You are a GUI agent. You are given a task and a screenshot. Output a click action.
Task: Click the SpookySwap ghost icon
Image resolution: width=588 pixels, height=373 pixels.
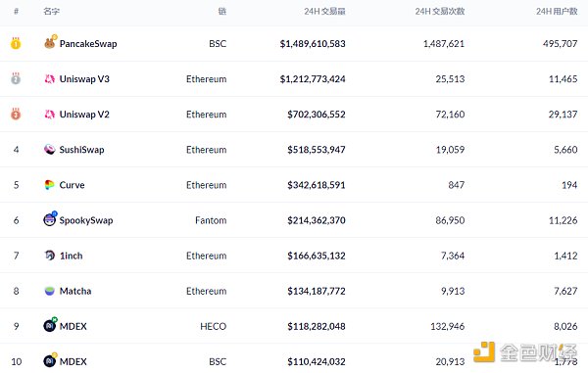pyautogui.click(x=50, y=219)
